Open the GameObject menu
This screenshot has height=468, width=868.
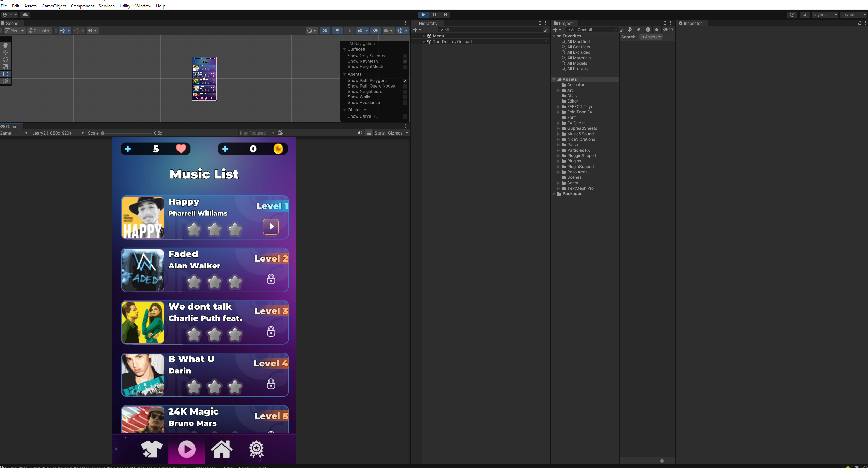[54, 6]
